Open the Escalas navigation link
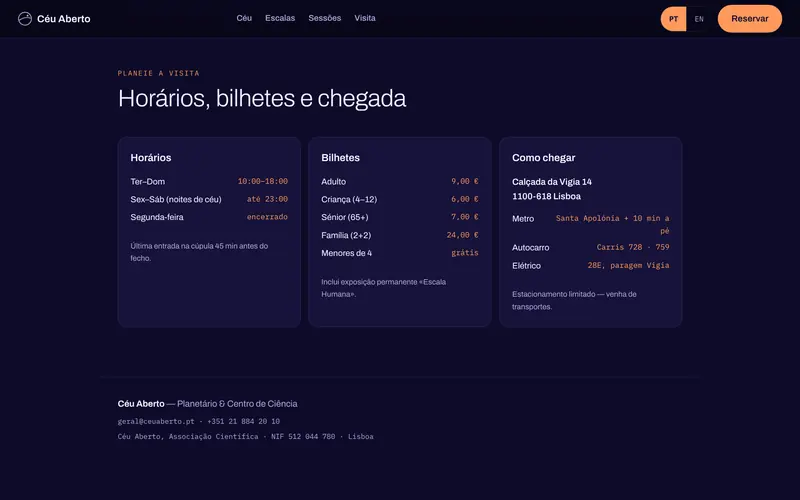800x500 pixels. pyautogui.click(x=280, y=18)
